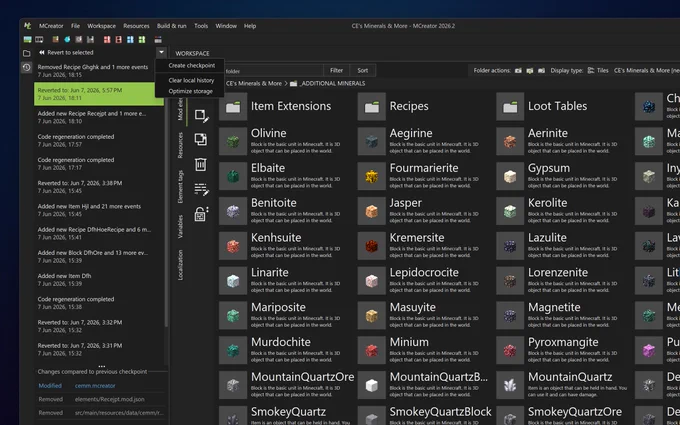The image size is (680, 425).
Task: Click the project browser folder icon
Action: click(26, 53)
